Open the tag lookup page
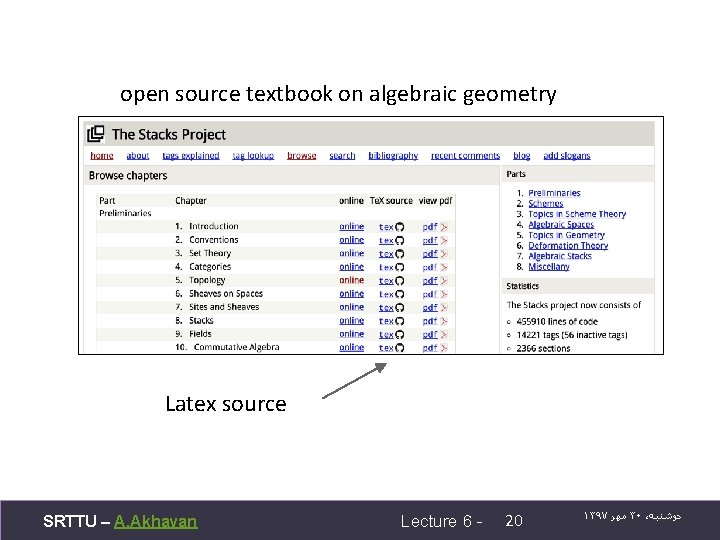 [253, 156]
